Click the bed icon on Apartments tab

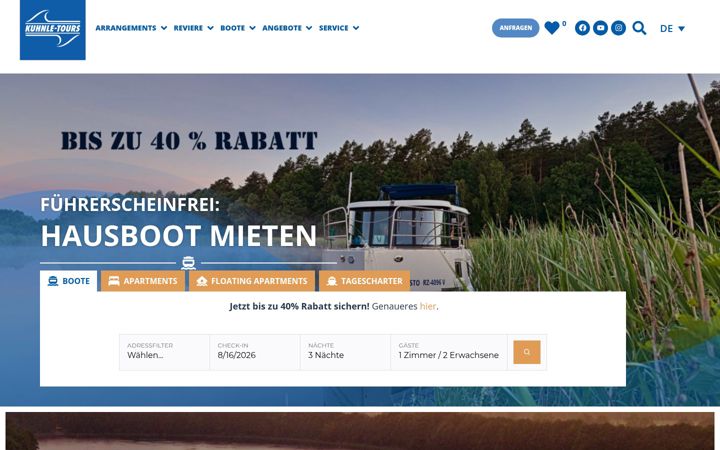[114, 281]
